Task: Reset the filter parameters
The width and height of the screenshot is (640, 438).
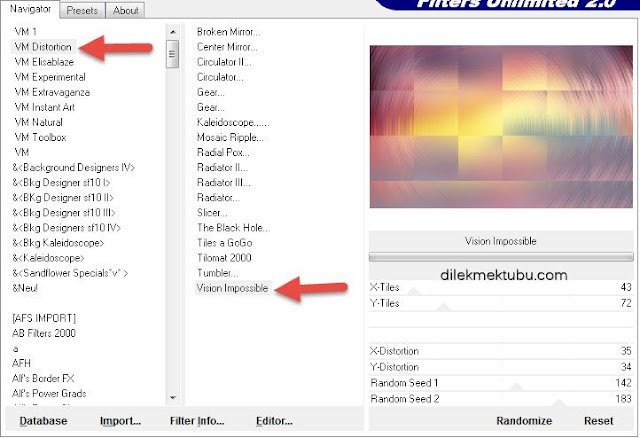Action: pos(599,421)
